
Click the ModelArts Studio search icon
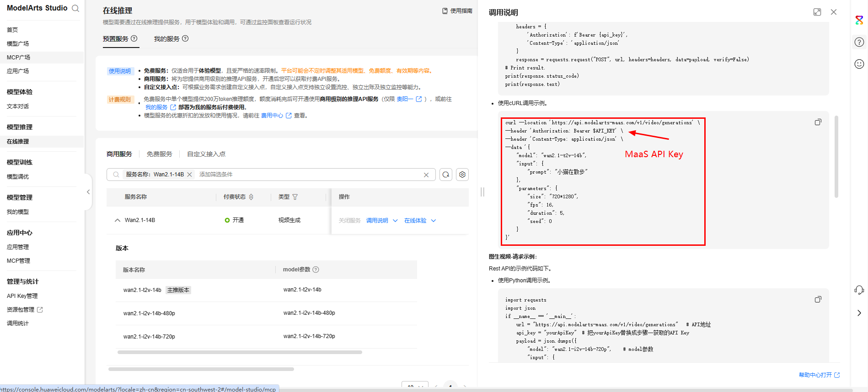75,8
